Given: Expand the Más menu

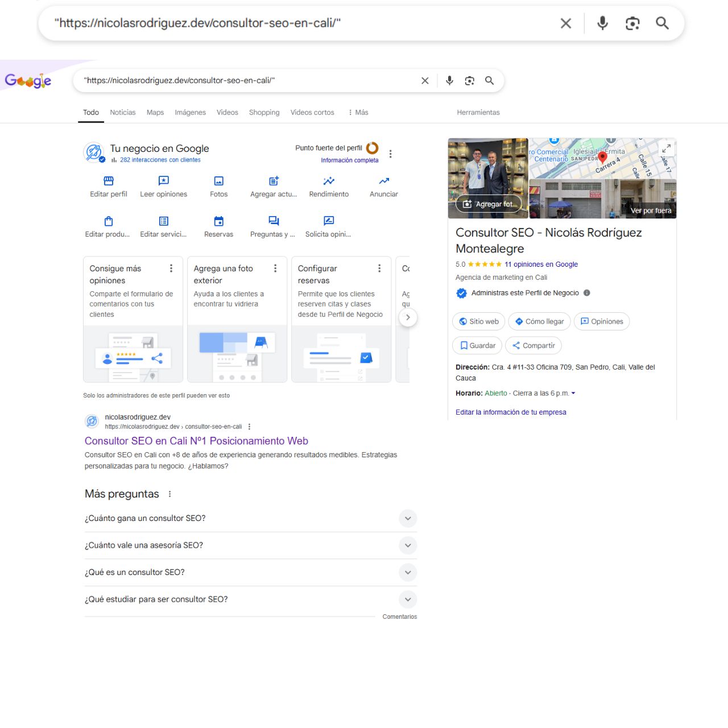Looking at the screenshot, I should pyautogui.click(x=358, y=113).
